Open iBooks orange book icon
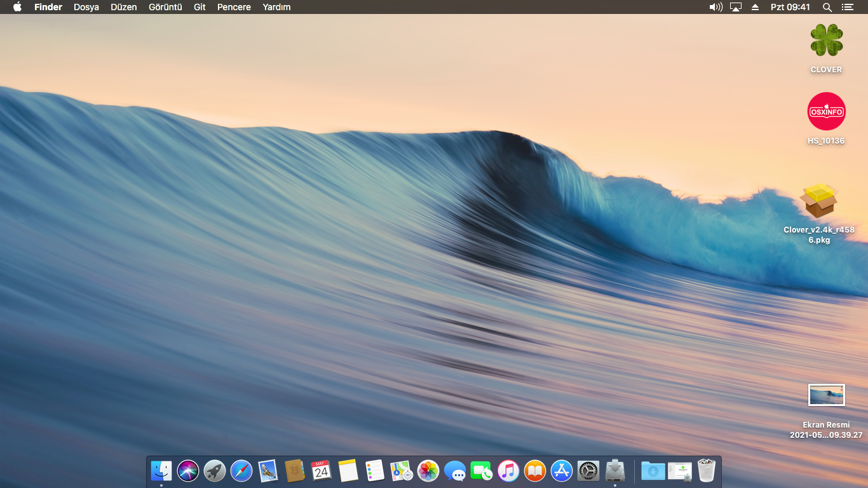 pyautogui.click(x=535, y=471)
